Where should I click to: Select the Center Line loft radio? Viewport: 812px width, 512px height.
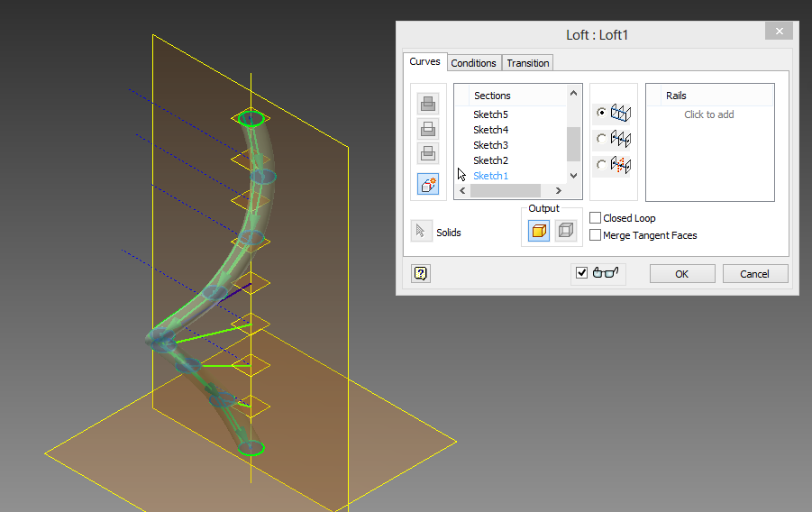click(x=601, y=138)
